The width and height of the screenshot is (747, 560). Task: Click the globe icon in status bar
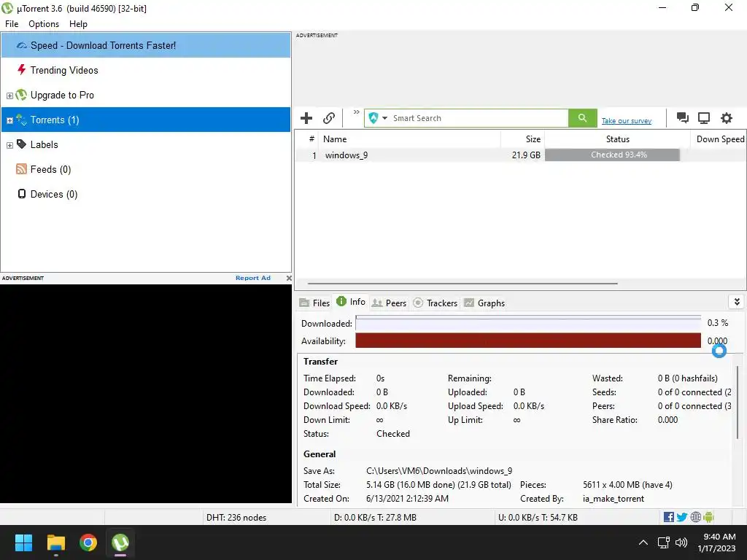point(695,517)
